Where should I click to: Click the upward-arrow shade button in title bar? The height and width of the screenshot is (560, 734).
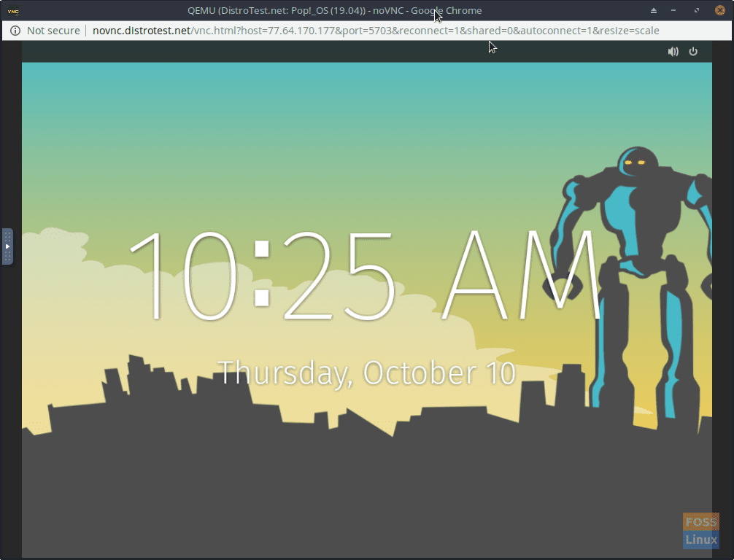[654, 10]
